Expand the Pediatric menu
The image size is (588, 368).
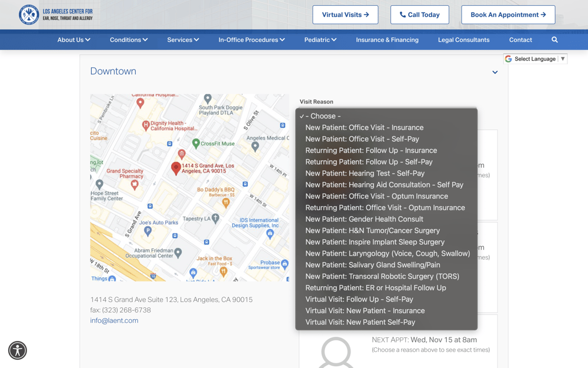(320, 40)
